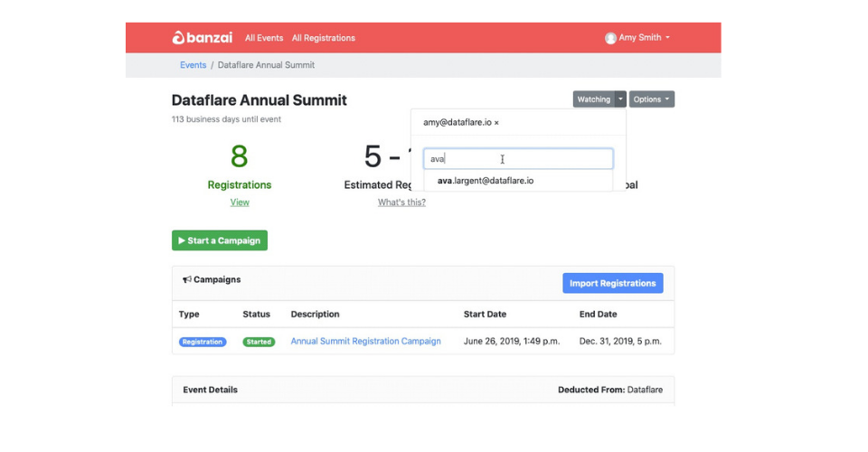Go to All Events in navbar

[264, 38]
